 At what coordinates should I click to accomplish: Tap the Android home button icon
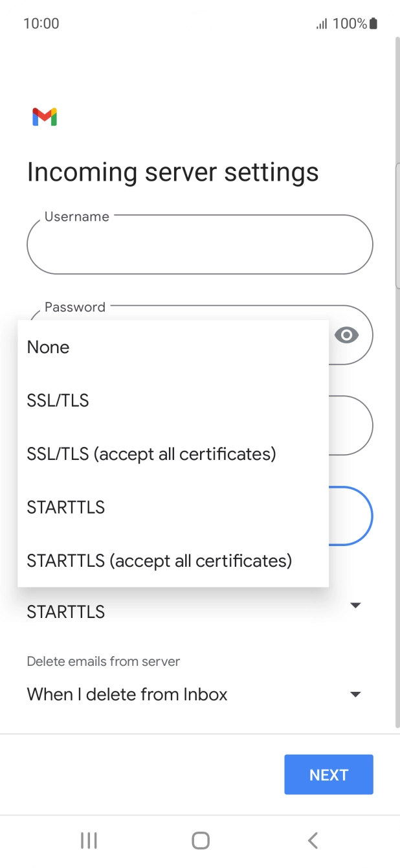pos(201,840)
